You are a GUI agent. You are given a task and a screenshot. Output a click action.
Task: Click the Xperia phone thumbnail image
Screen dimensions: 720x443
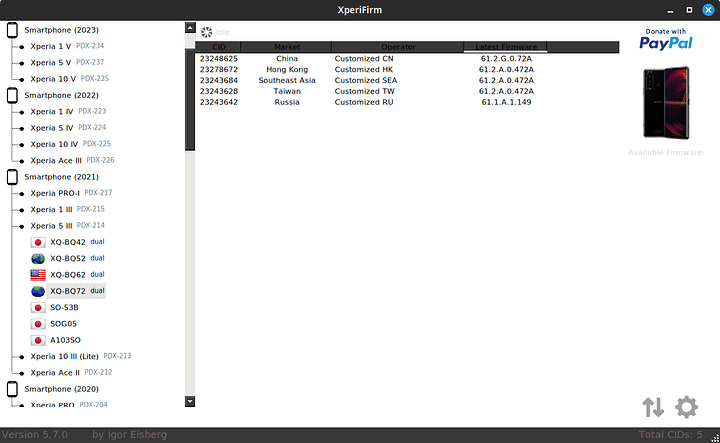[x=666, y=104]
